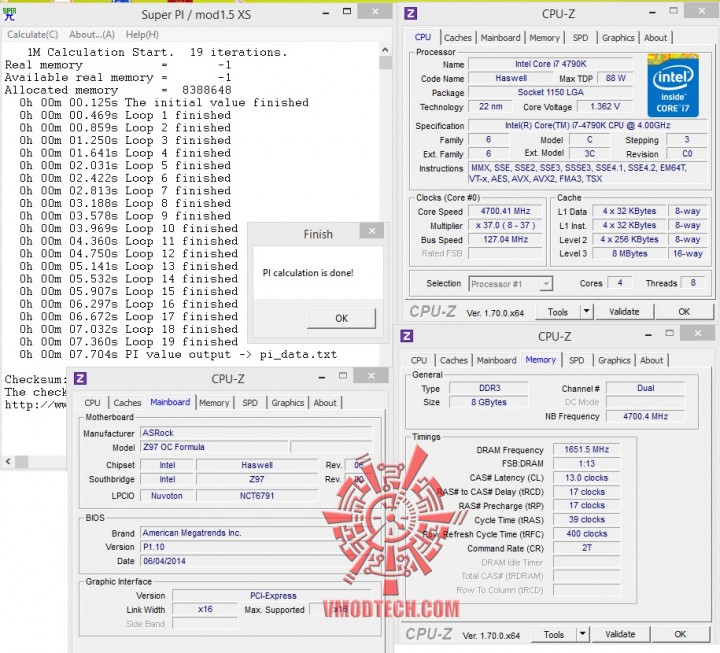
Task: Click the Multiplier value x 37.0
Action: point(505,225)
